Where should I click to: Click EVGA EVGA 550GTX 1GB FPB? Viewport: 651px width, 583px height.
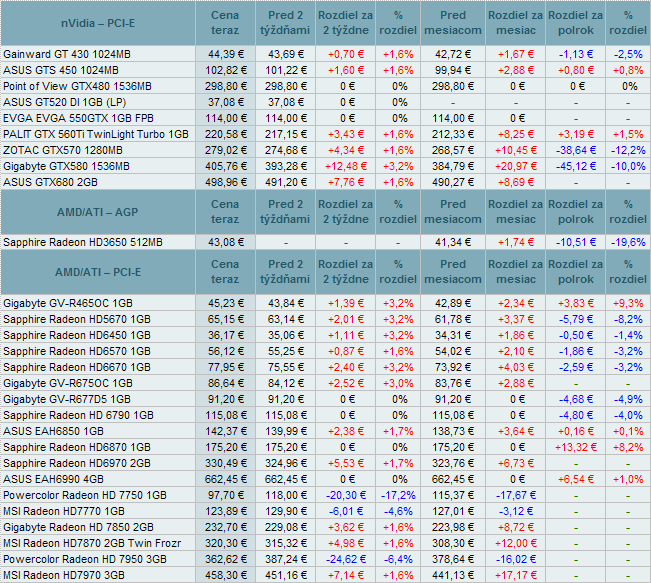(x=78, y=118)
